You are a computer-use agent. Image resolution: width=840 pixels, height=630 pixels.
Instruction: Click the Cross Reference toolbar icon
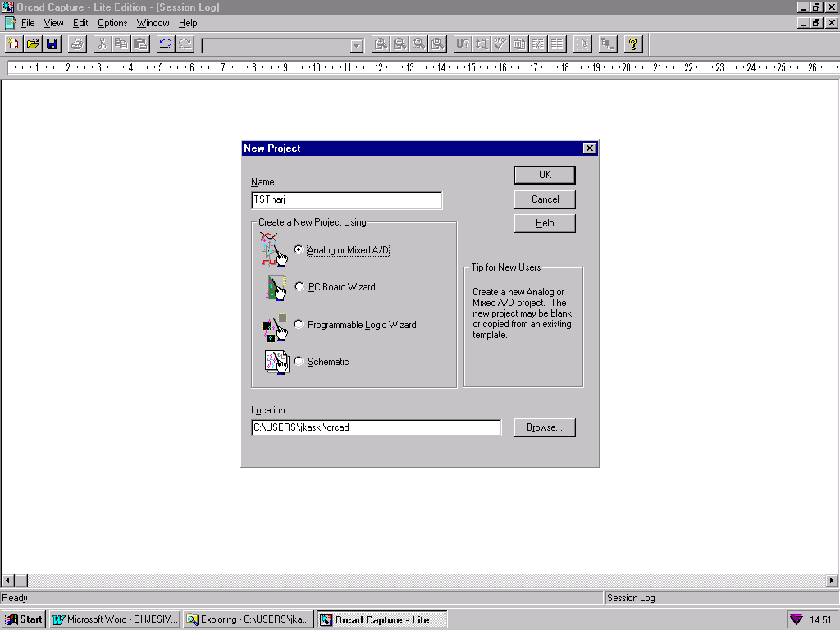538,44
